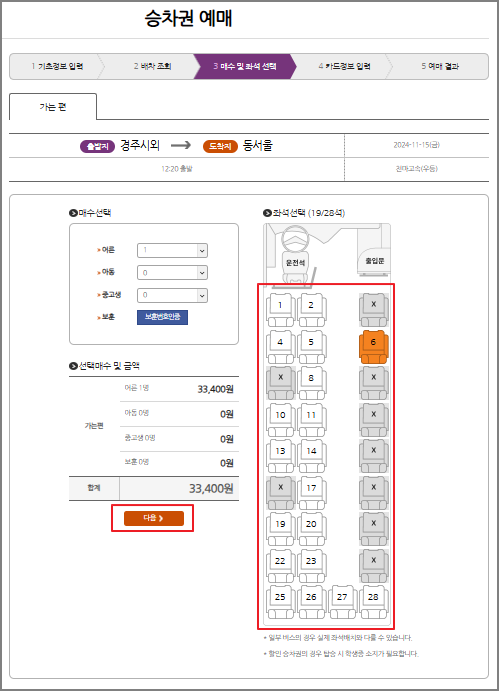Image resolution: width=499 pixels, height=691 pixels.
Task: Pick back-row seat 28
Action: pos(374,602)
